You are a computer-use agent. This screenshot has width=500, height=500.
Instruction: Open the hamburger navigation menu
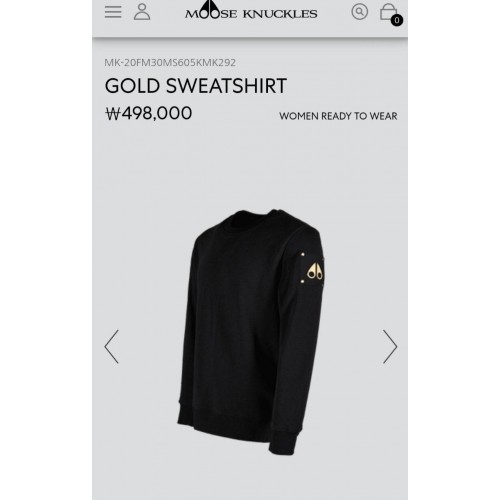[x=113, y=12]
